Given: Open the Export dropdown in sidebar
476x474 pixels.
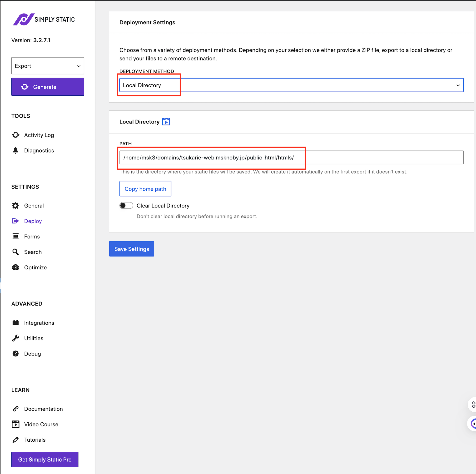Looking at the screenshot, I should 48,66.
